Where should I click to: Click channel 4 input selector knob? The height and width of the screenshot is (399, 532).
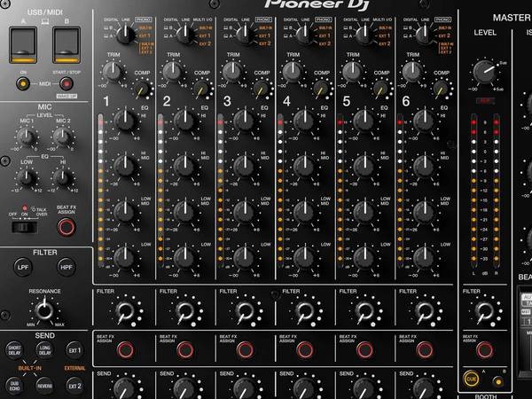[x=305, y=34]
